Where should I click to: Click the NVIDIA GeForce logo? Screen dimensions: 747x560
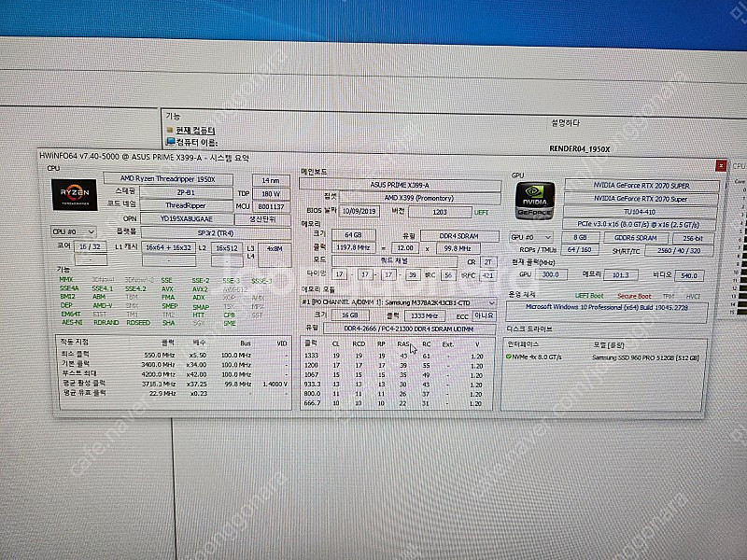tap(535, 201)
